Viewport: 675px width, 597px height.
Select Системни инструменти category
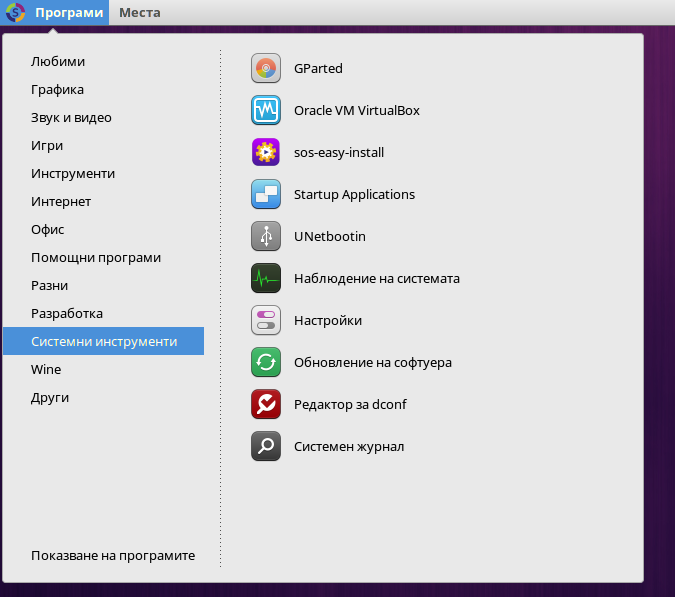[x=103, y=341]
